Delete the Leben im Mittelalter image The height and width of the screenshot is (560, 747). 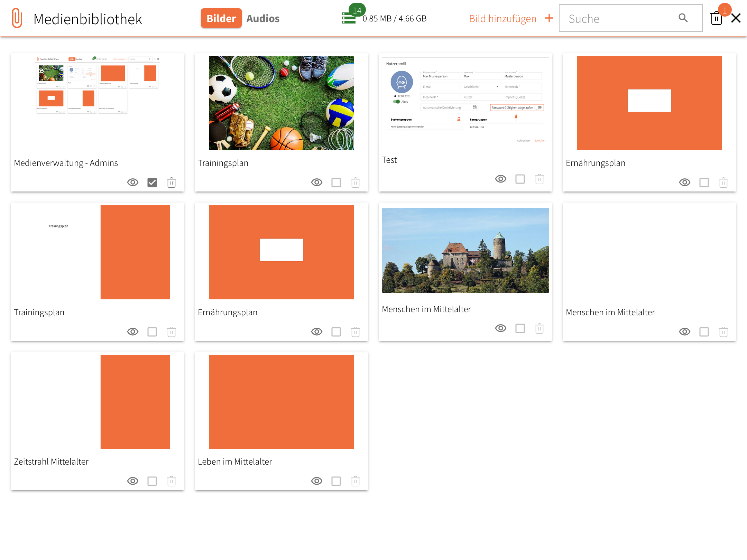coord(356,481)
